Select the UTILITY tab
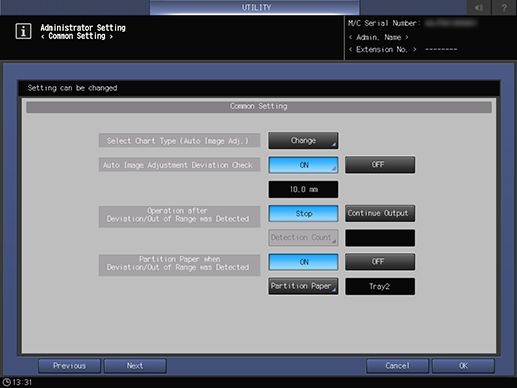The width and height of the screenshot is (517, 388). click(255, 7)
